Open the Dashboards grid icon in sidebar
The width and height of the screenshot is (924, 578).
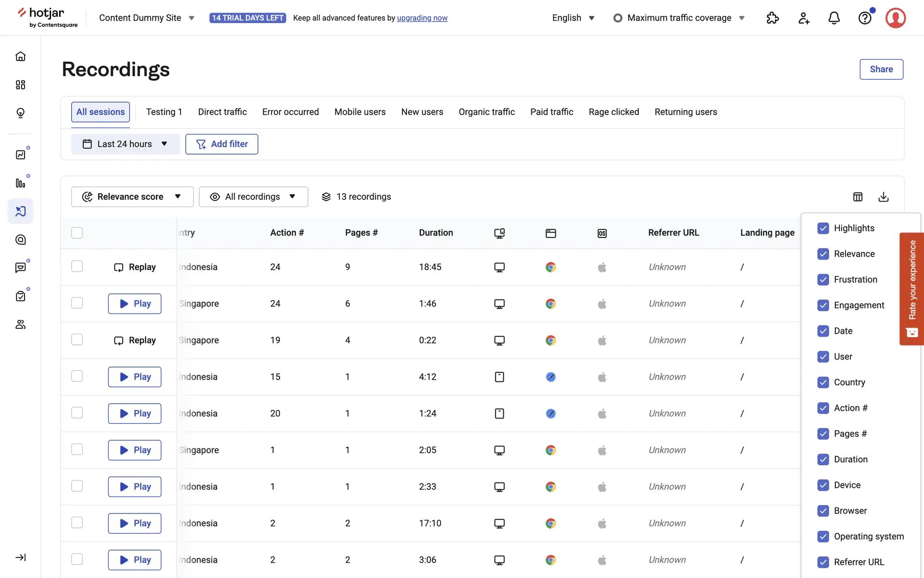pyautogui.click(x=20, y=85)
